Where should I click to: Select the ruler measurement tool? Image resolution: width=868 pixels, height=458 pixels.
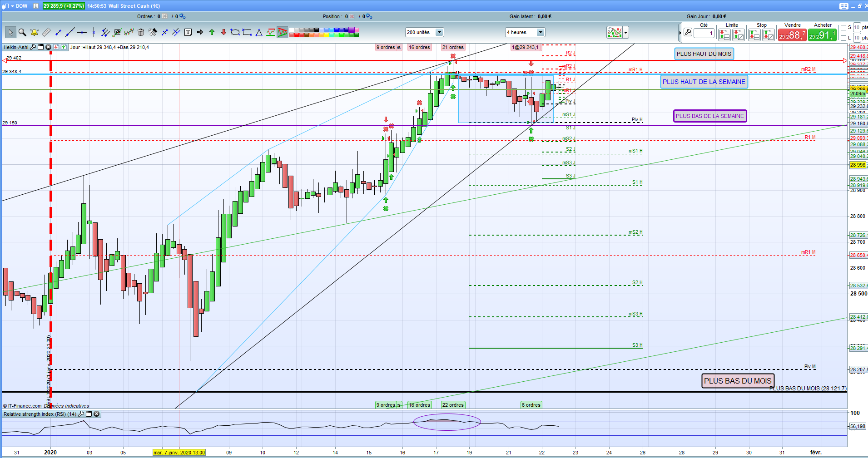46,32
